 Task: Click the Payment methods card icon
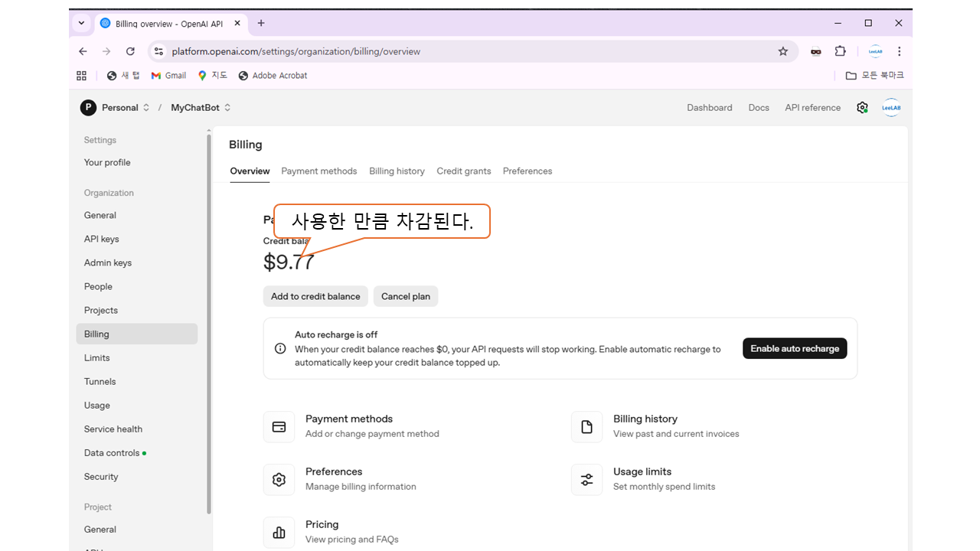[x=279, y=427]
